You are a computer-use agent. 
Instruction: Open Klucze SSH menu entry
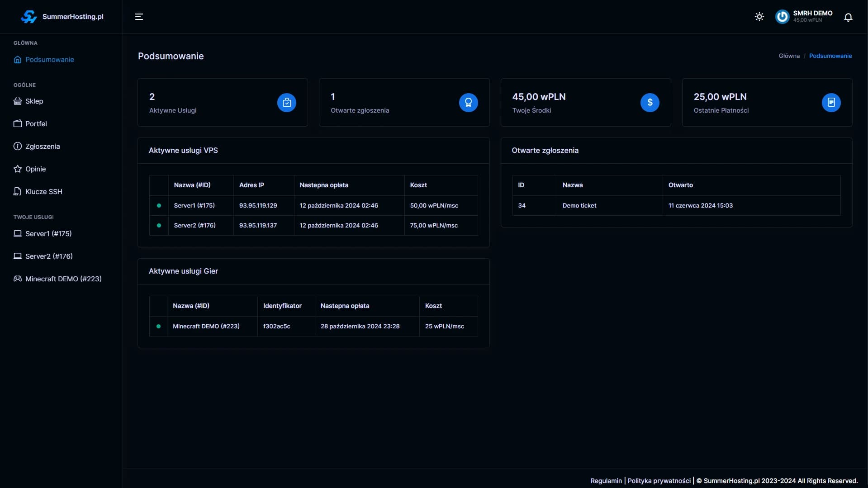(44, 192)
